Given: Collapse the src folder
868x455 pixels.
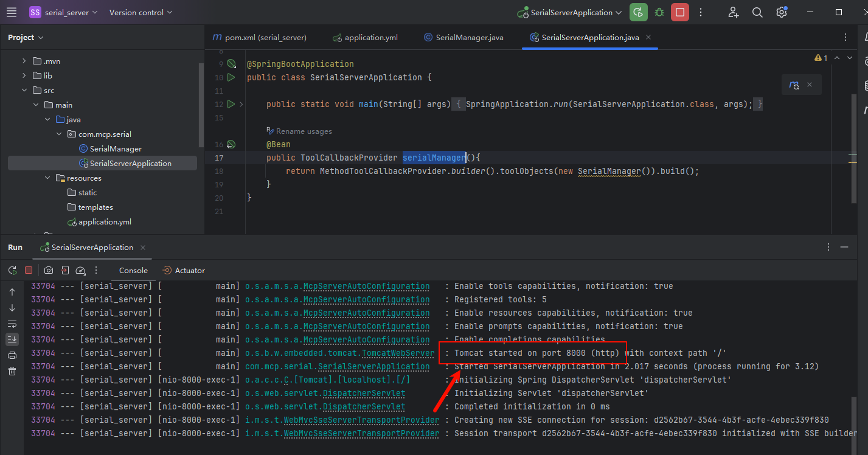Looking at the screenshot, I should [24, 90].
